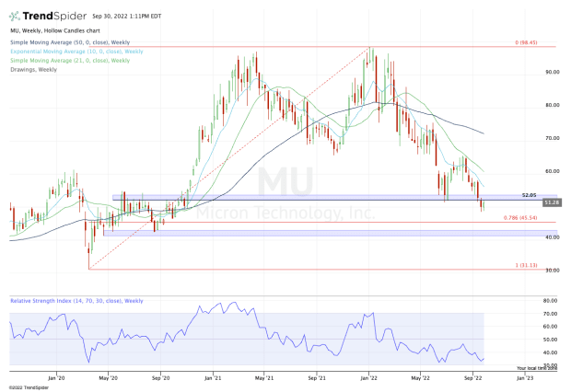Click the Jan '21 date axis label
The image size is (571, 392).
click(213, 378)
